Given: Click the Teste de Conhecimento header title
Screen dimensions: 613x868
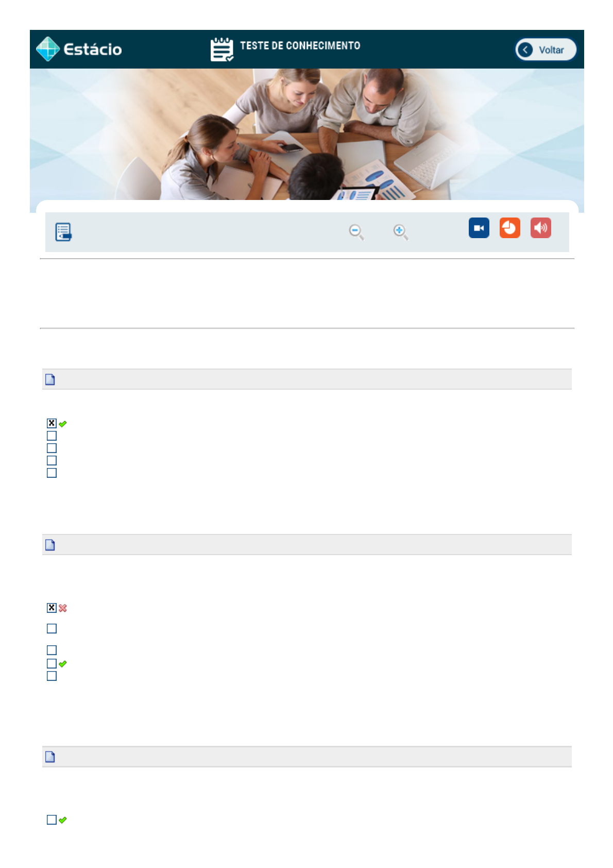Looking at the screenshot, I should [300, 46].
